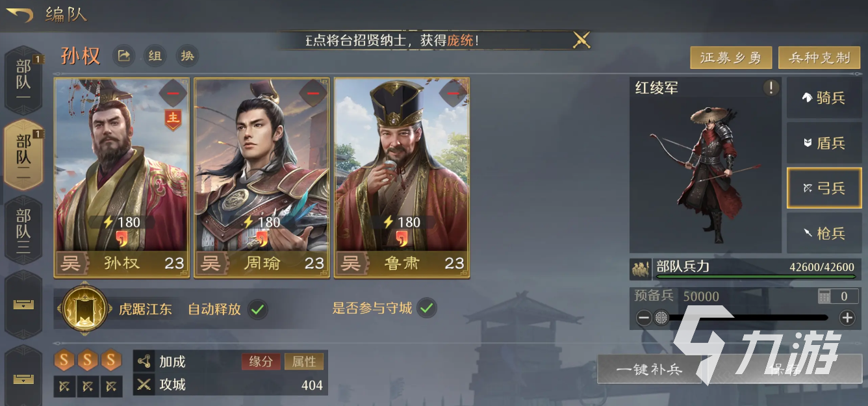Remove 鲁肃 with the red minus icon
868x406 pixels.
453,94
